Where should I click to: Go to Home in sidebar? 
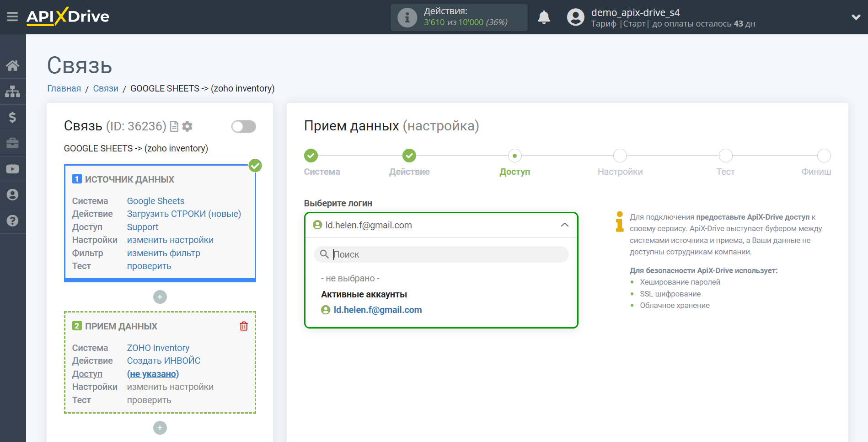12,65
